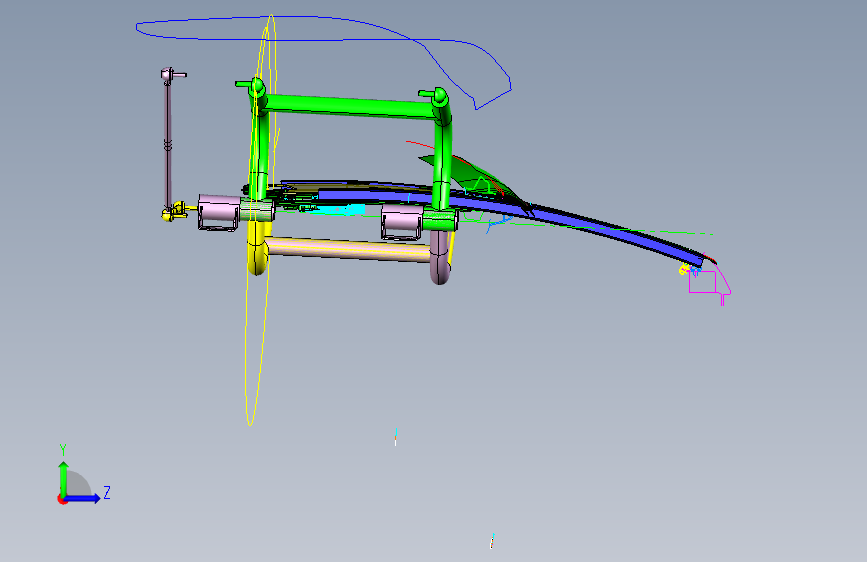Screen dimensions: 867x562
Task: Select the yellow ellipse sketch curve
Action: coord(260,220)
